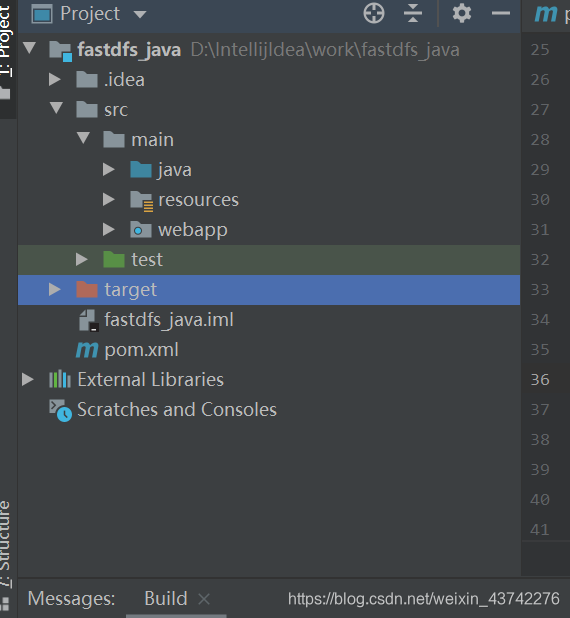Expand the target folder arrow
The image size is (570, 618).
coord(54,289)
